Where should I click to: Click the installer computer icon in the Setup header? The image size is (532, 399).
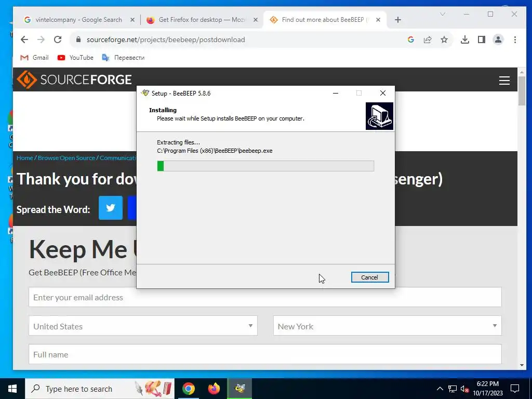point(379,116)
